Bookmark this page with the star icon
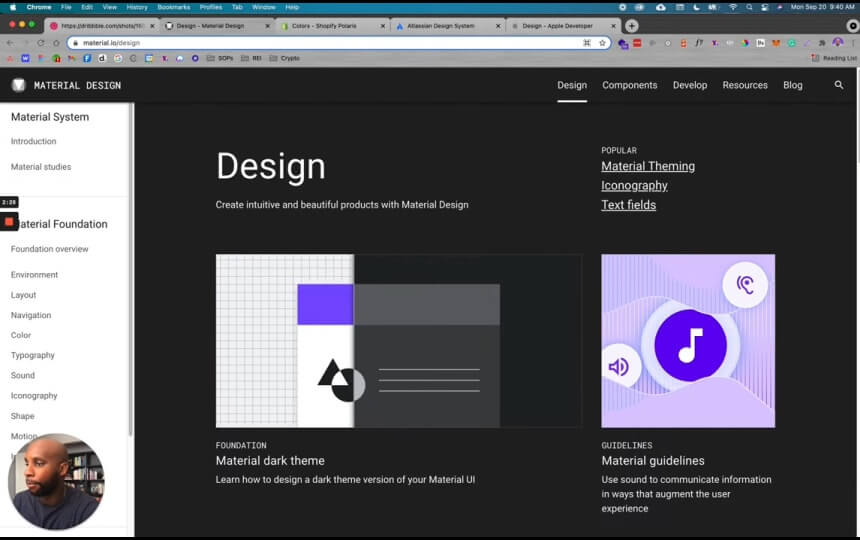Screen dimensions: 860x540 click(602, 43)
